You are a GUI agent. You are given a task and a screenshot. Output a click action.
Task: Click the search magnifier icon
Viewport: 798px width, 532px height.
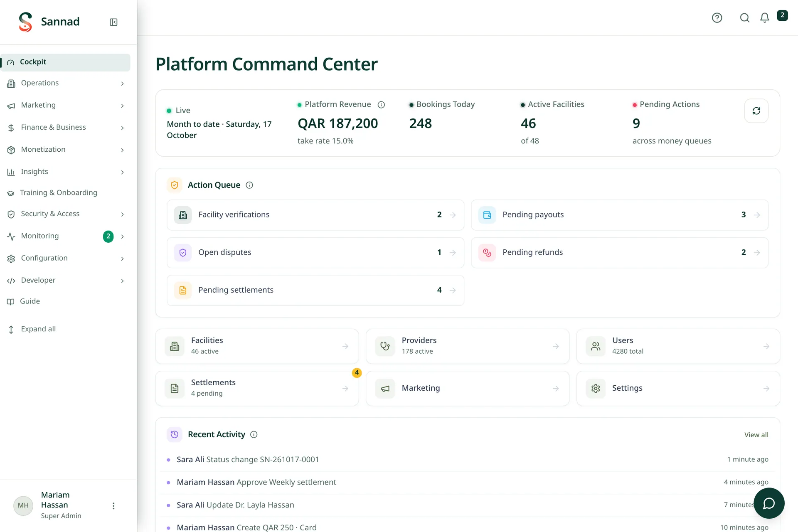pyautogui.click(x=745, y=18)
